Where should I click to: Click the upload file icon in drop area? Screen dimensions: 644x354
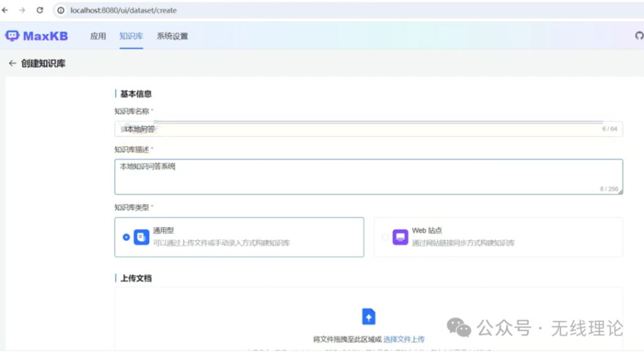pos(369,317)
